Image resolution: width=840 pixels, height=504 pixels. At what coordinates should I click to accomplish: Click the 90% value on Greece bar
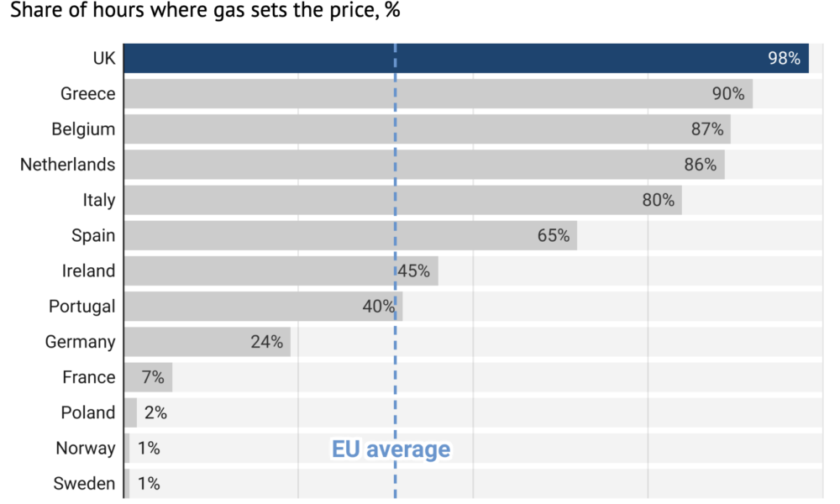pos(728,94)
